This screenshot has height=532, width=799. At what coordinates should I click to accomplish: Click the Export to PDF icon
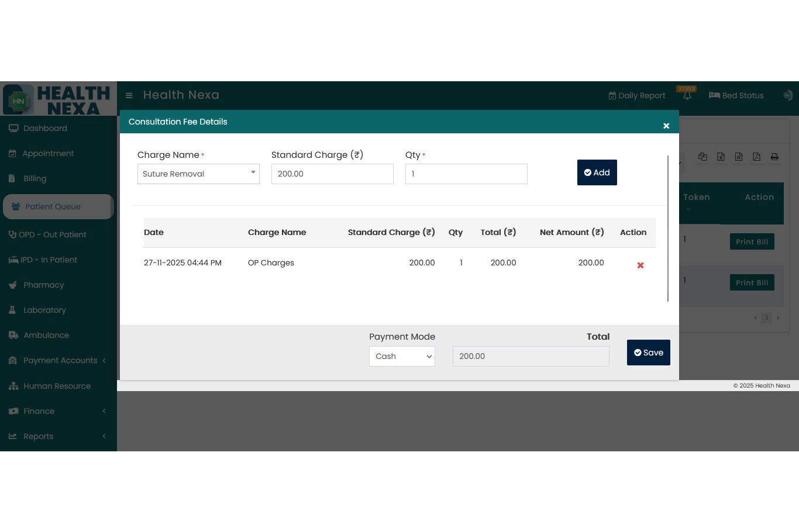(x=756, y=157)
